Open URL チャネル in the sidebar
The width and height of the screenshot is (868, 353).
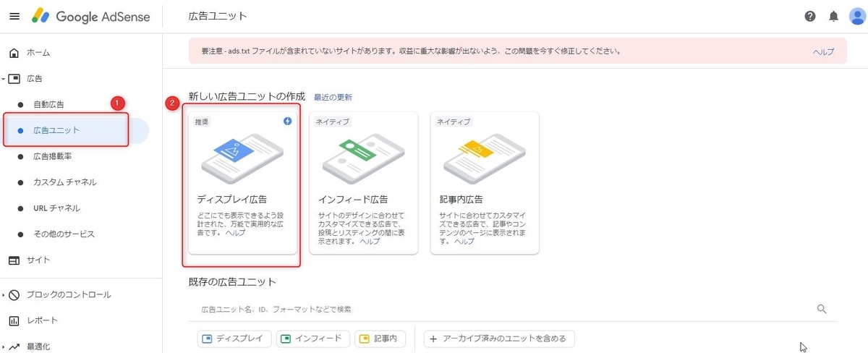click(56, 208)
